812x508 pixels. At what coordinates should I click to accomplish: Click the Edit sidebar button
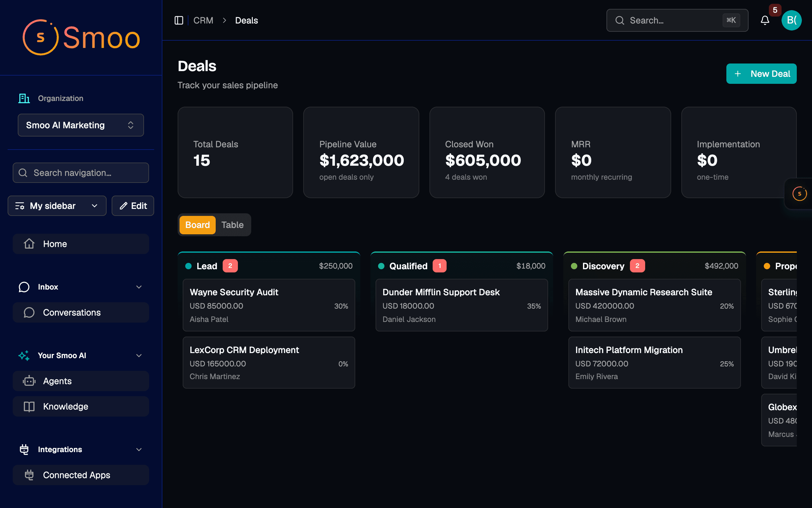tap(133, 206)
